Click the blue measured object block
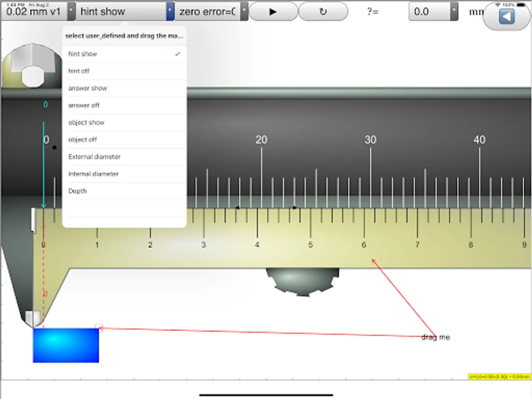532x399 pixels. (66, 345)
